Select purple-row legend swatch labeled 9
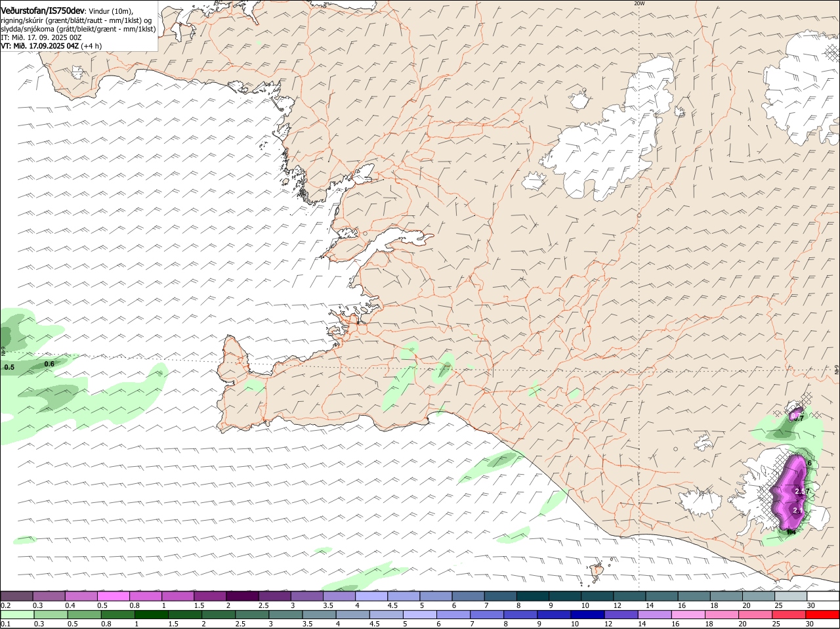This screenshot has height=629, width=840. tap(564, 596)
